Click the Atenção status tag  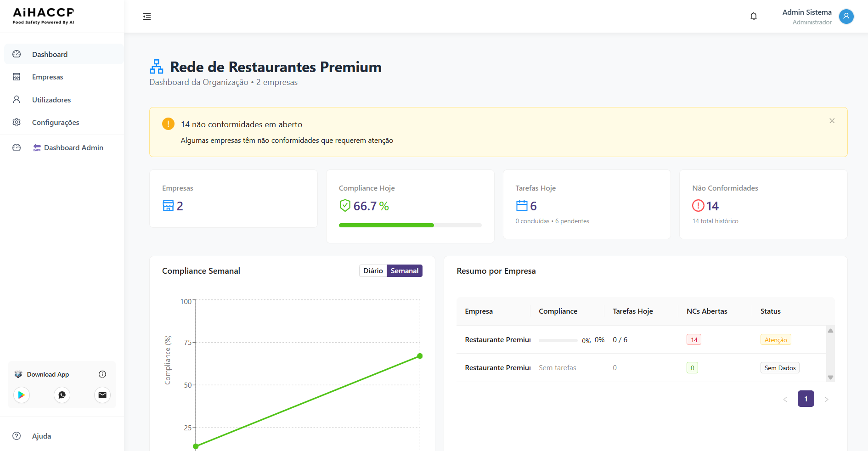coord(775,340)
